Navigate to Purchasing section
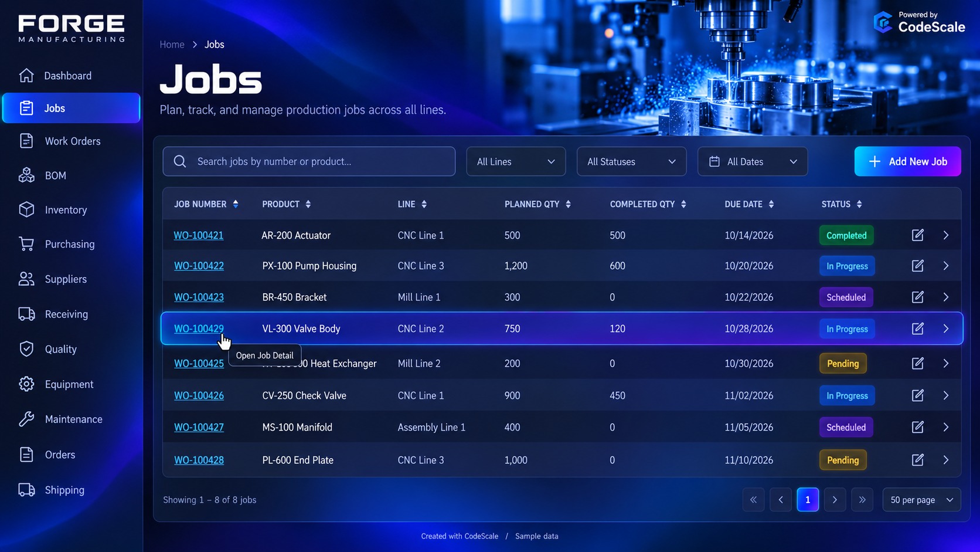Screen dimensions: 980x552 pyautogui.click(x=72, y=244)
